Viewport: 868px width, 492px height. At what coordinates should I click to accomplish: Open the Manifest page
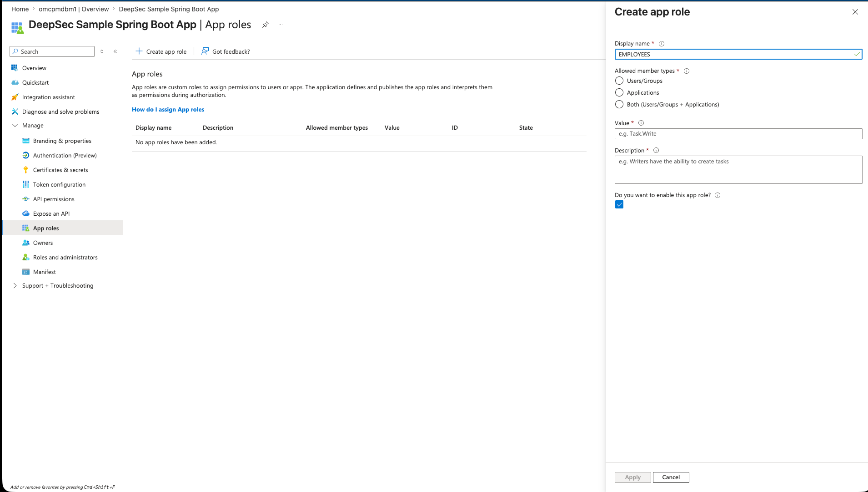(45, 272)
